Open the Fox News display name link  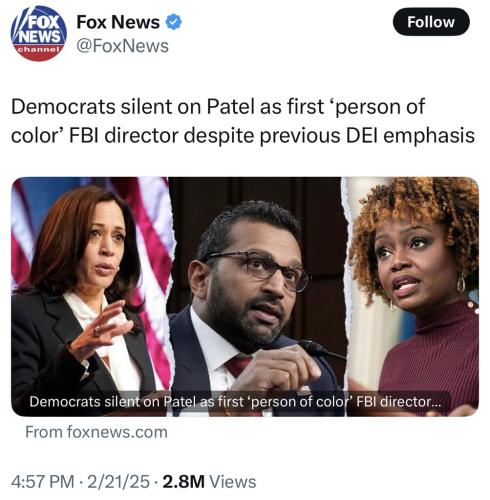[x=118, y=22]
